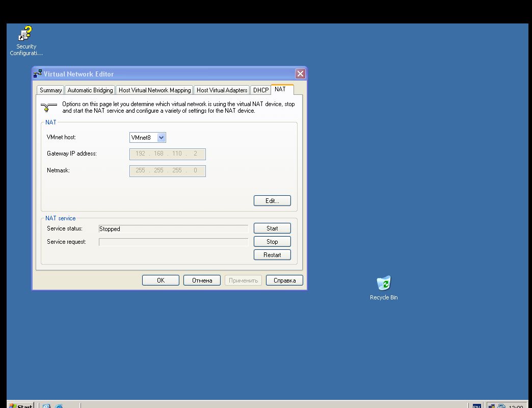Click the Service request field
This screenshot has width=532, height=408.
point(173,242)
